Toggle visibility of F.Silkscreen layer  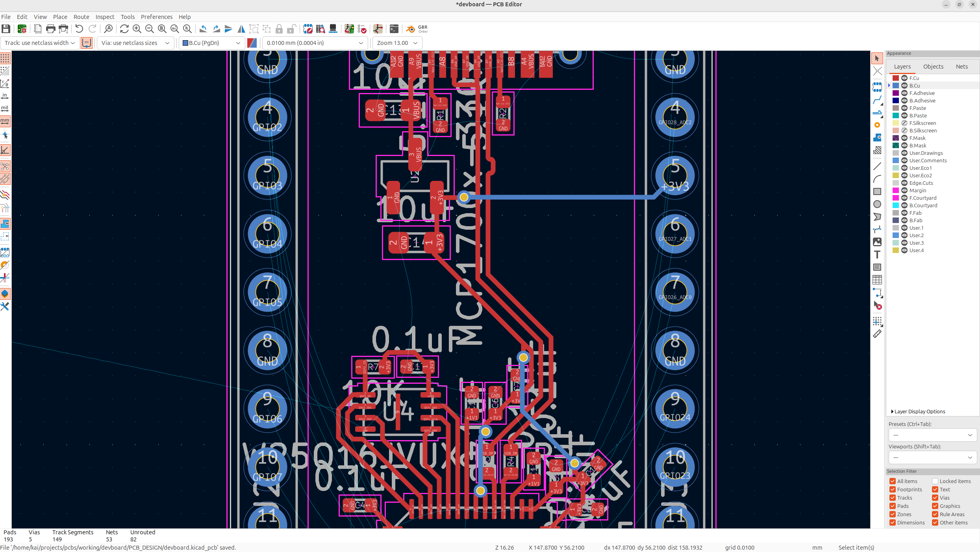[x=904, y=123]
